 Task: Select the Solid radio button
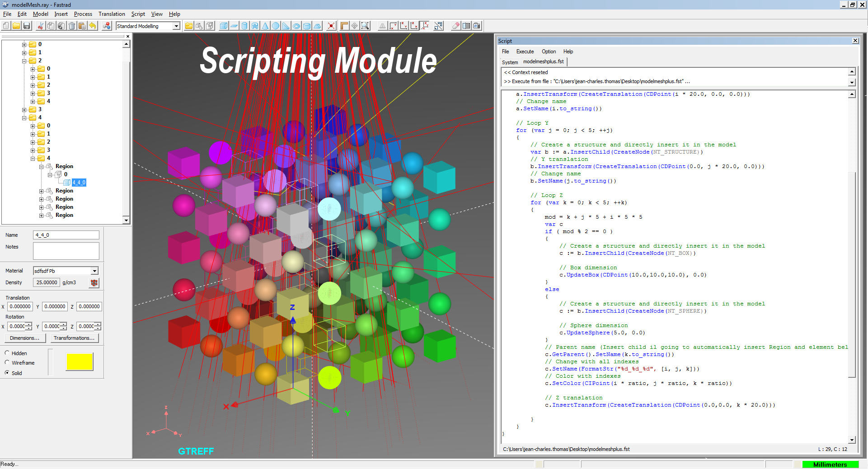7,373
